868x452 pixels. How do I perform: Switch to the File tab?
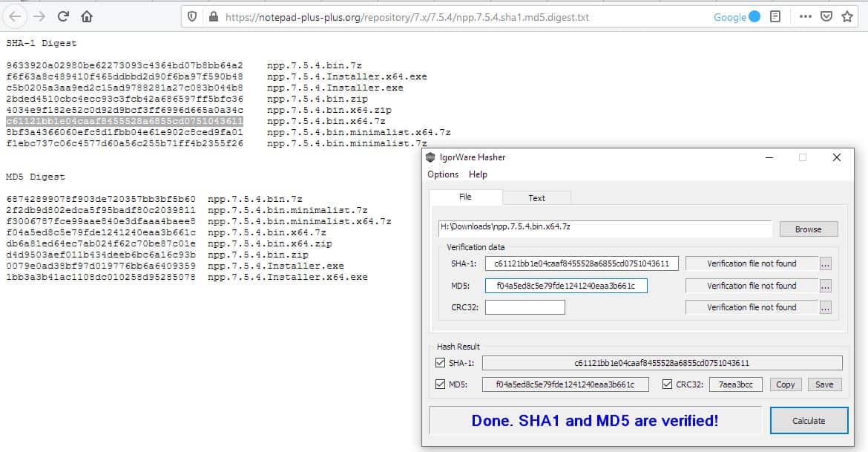[x=466, y=197]
